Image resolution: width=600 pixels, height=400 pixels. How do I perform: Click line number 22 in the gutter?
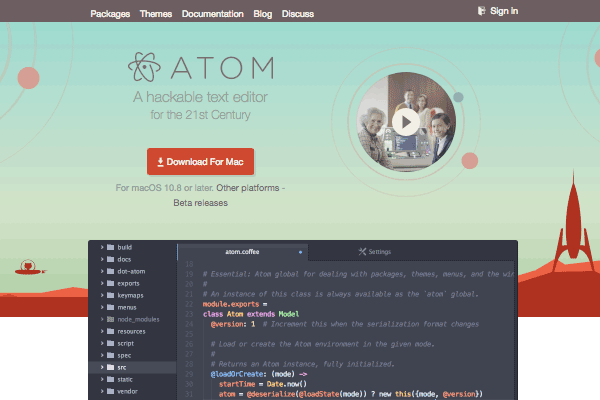189,304
